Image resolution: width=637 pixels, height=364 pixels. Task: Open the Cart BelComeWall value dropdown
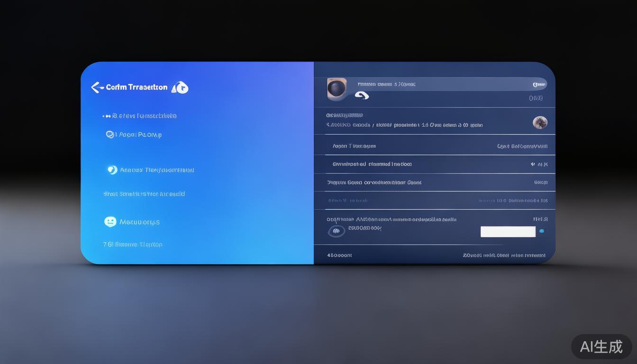[x=523, y=146]
